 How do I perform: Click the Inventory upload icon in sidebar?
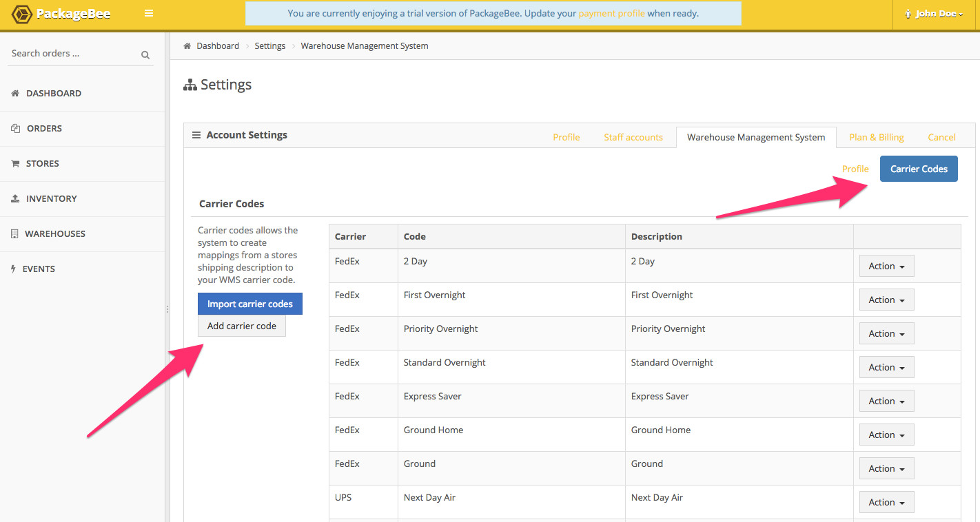coord(15,198)
